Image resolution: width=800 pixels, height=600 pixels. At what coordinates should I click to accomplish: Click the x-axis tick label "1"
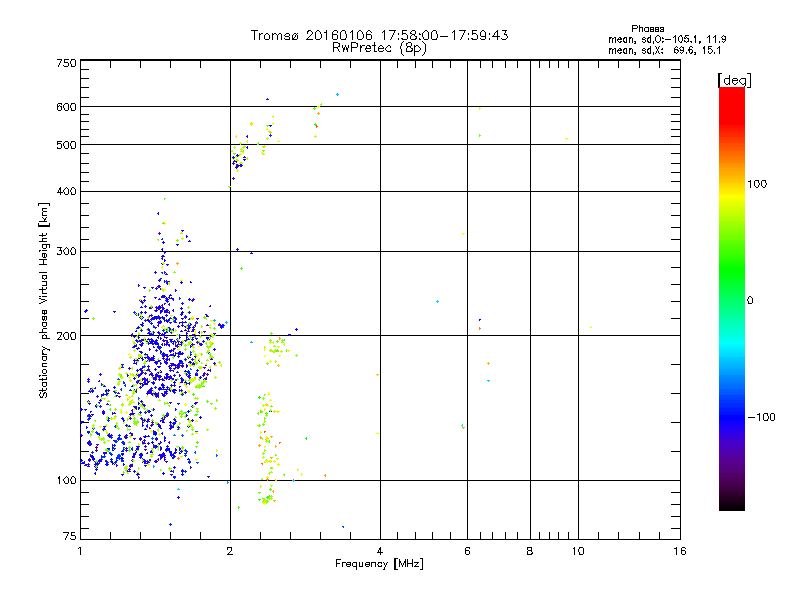(x=80, y=551)
